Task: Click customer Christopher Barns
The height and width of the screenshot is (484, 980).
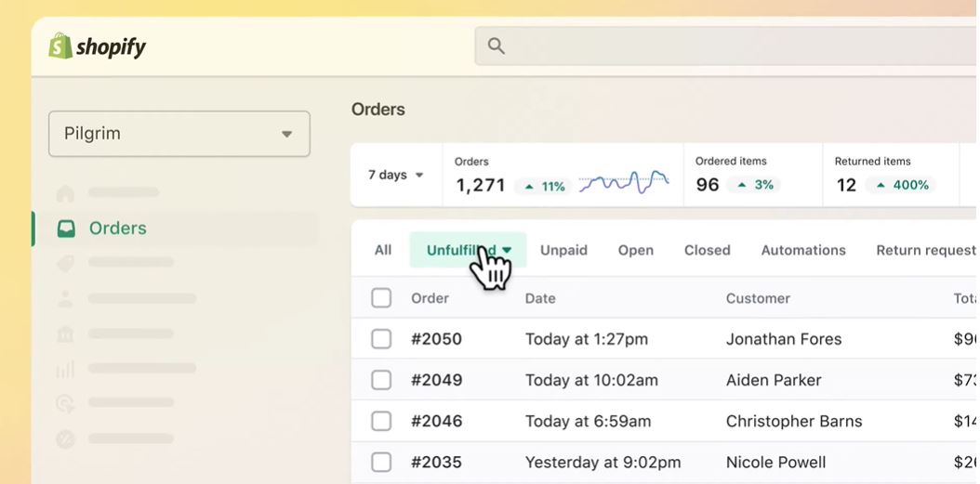Action: [794, 421]
